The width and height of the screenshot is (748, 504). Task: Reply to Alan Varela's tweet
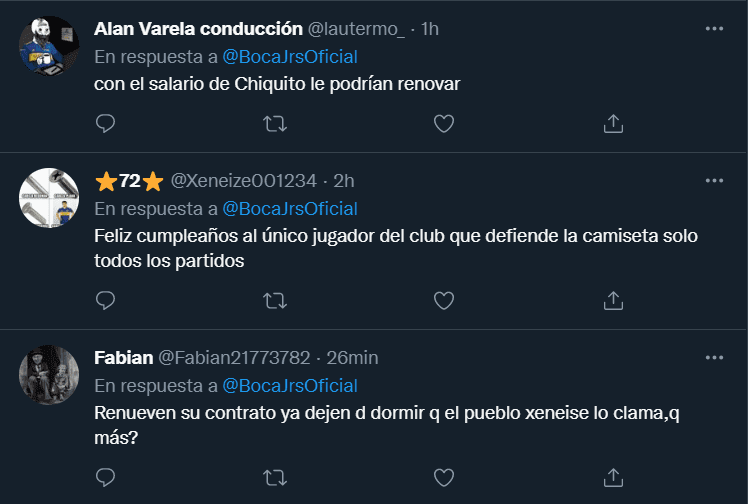point(106,123)
